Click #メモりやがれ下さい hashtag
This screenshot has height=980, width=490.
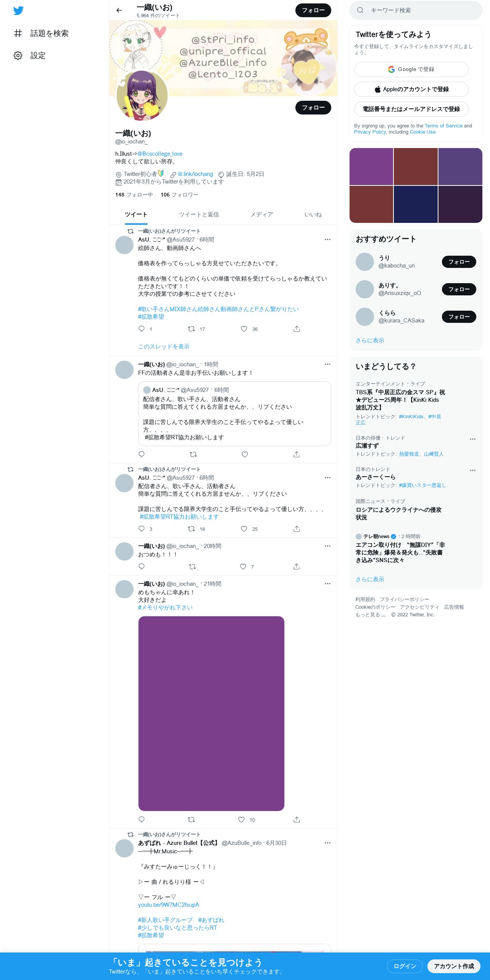pos(165,608)
